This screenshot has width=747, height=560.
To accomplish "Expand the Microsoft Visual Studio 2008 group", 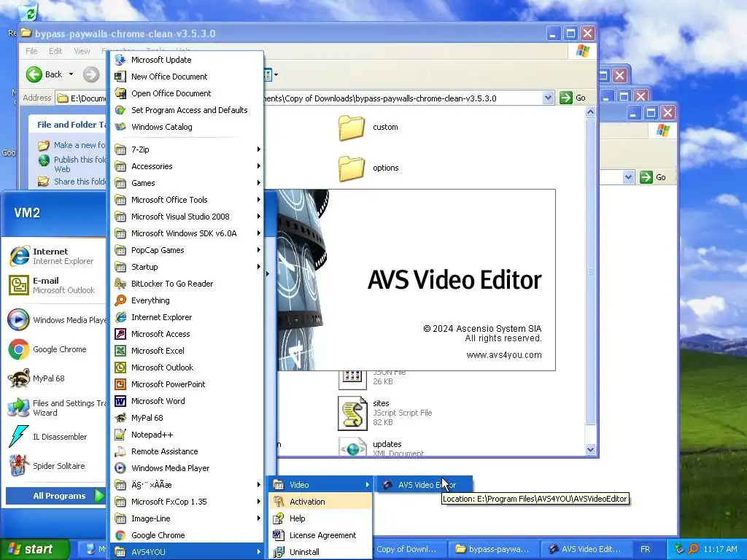I will (187, 216).
